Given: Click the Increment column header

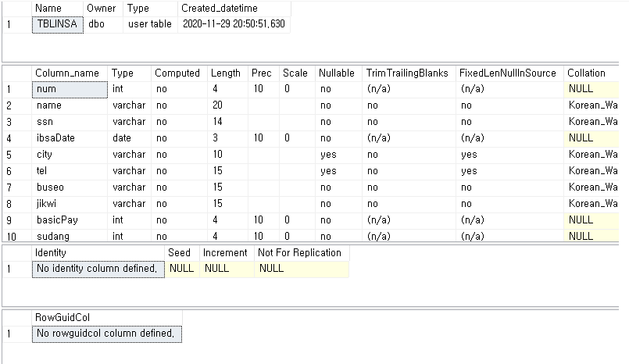Looking at the screenshot, I should pyautogui.click(x=227, y=253).
